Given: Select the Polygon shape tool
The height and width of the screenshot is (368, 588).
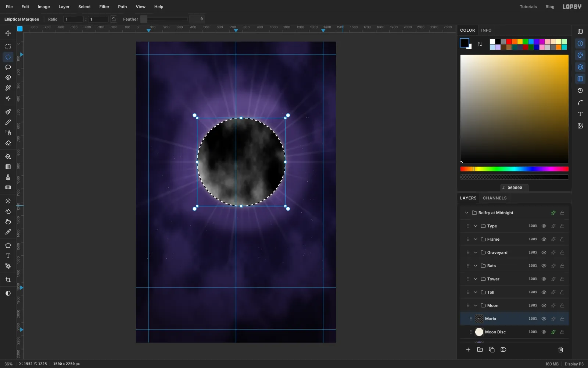Looking at the screenshot, I should (8, 245).
